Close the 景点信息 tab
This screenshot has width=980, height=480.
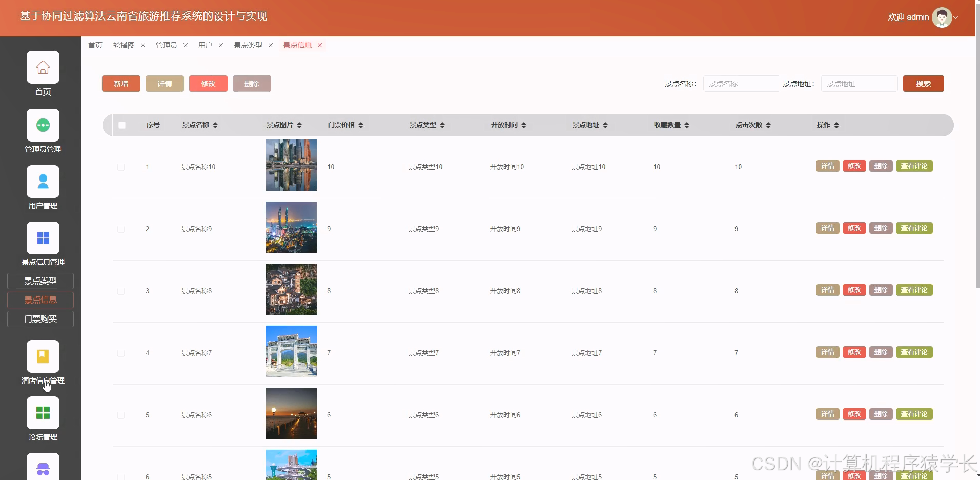point(320,45)
